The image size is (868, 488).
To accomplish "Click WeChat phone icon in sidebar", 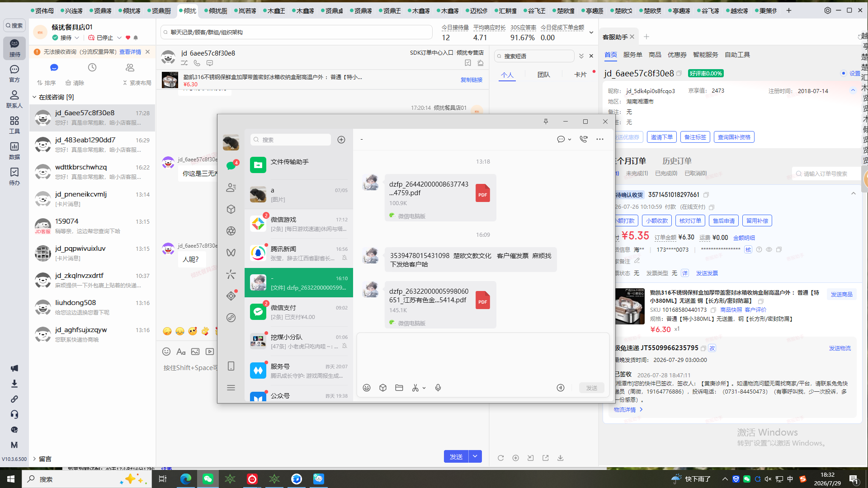I will point(231,366).
